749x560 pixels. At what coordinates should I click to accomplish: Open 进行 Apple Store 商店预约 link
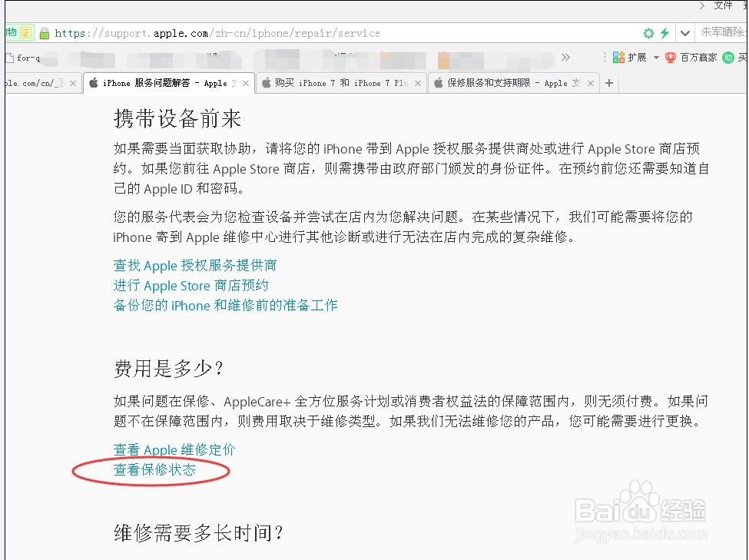click(191, 286)
